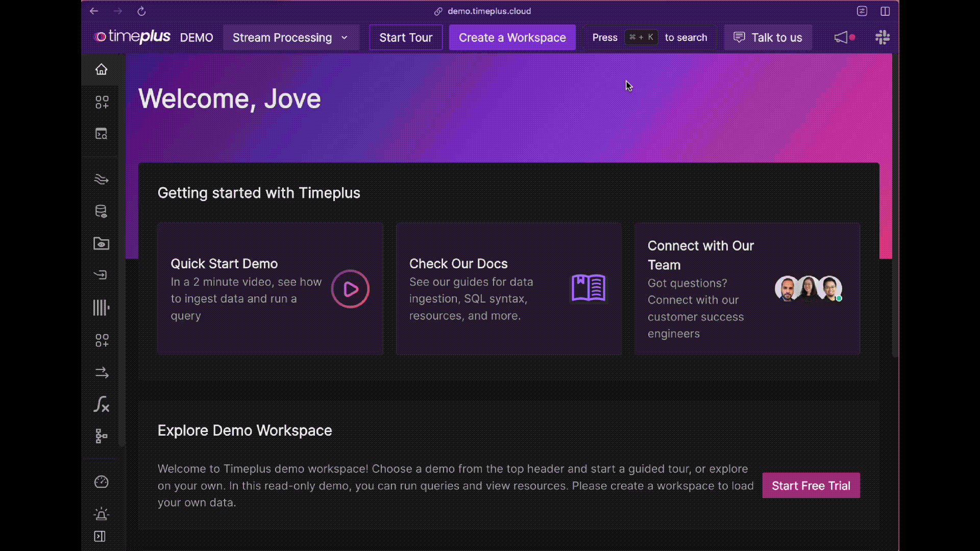Open the Slack icon in the header

pyautogui.click(x=883, y=37)
